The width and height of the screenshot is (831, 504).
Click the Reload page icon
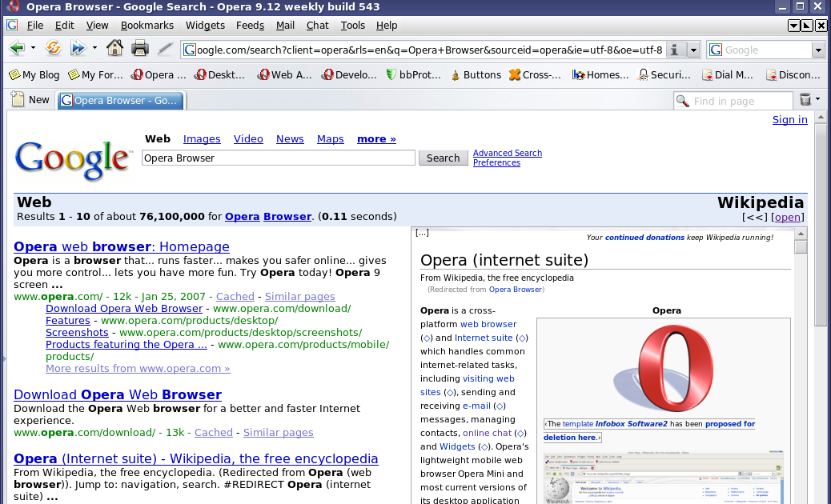pyautogui.click(x=53, y=49)
